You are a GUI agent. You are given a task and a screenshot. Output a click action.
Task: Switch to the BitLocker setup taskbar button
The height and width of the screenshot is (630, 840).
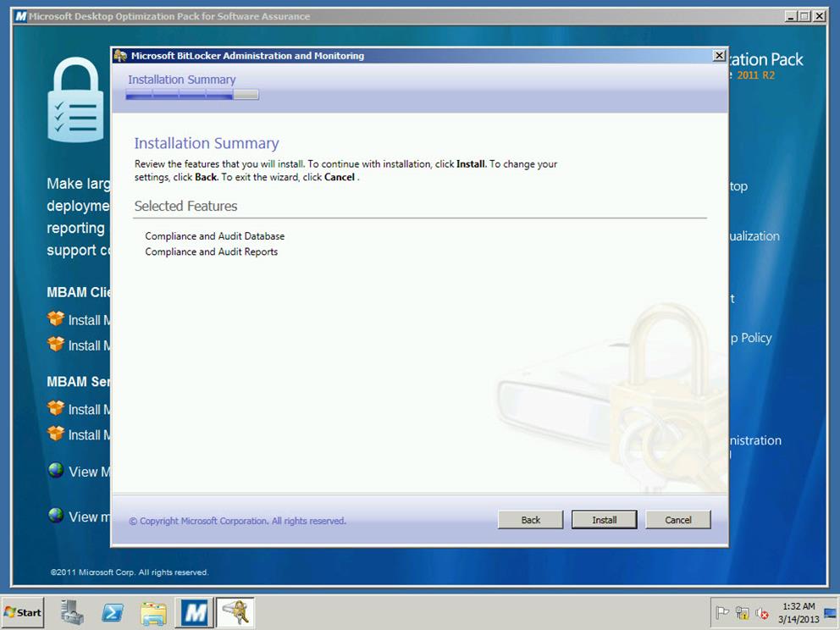point(235,612)
